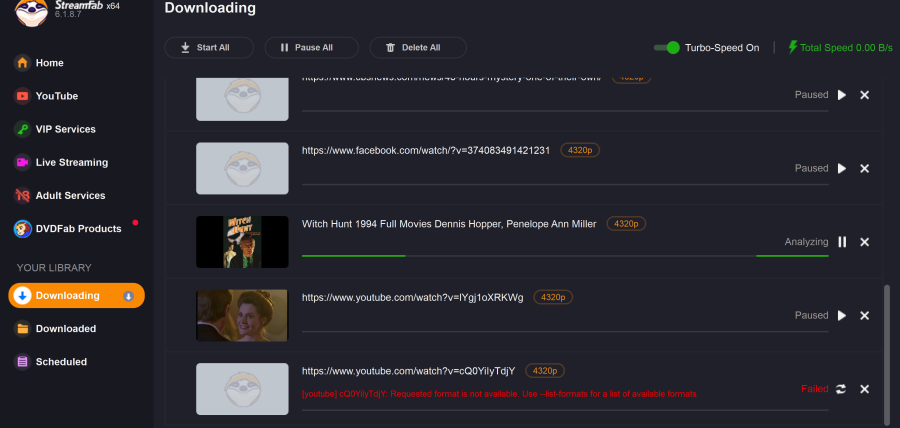Click the Witch Hunt progress bar
900x428 pixels.
pyautogui.click(x=565, y=256)
